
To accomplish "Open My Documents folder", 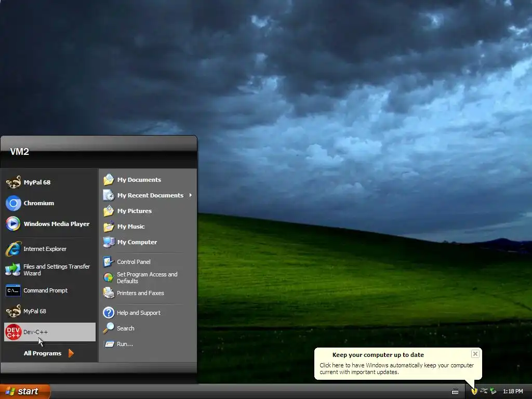I will [x=148, y=180].
